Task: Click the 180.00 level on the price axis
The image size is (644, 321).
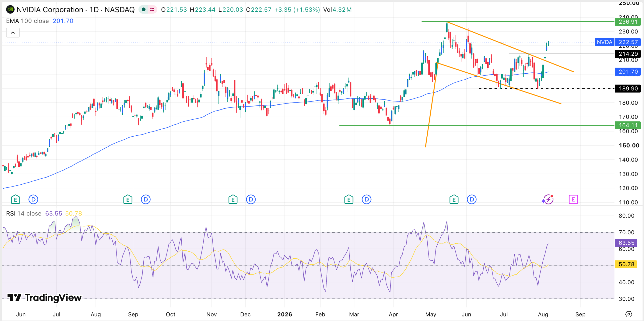Action: [x=628, y=103]
